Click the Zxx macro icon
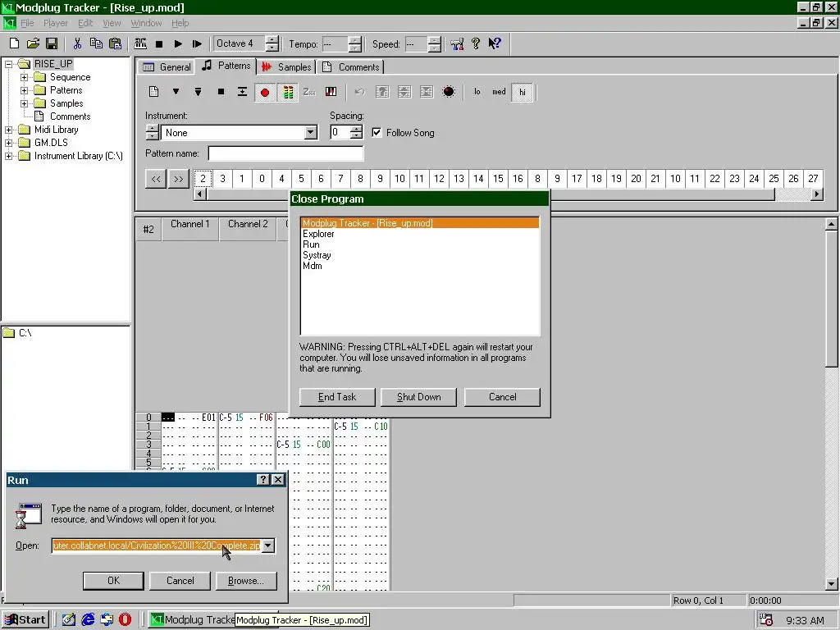The height and width of the screenshot is (630, 840). (309, 92)
